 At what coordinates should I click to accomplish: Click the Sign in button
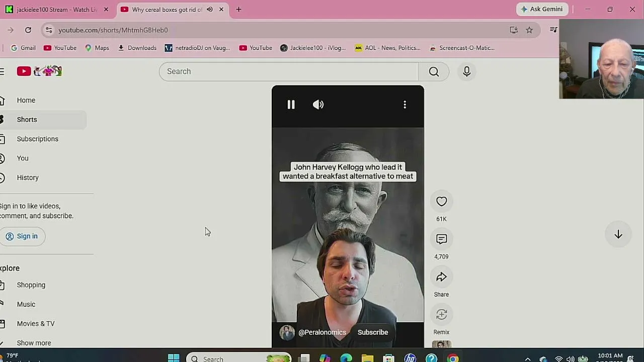22,236
